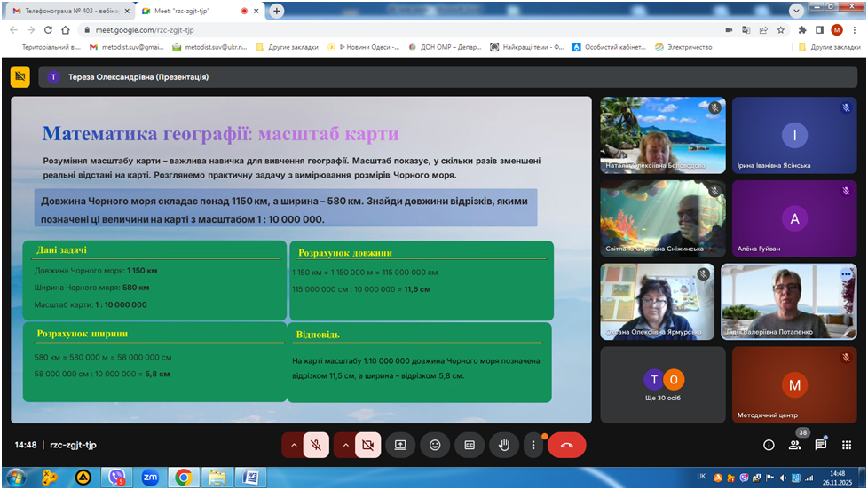The height and width of the screenshot is (490, 868).
Task: Unmute the microphone
Action: click(x=316, y=445)
